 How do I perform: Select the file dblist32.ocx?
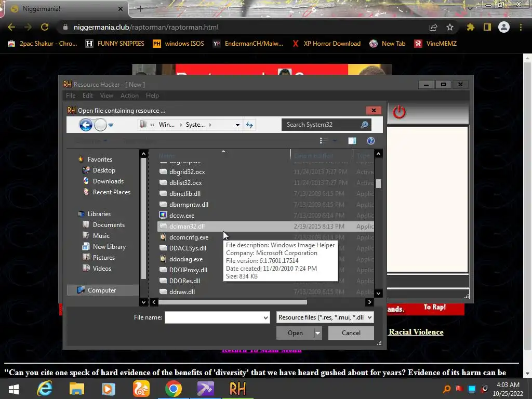point(185,183)
